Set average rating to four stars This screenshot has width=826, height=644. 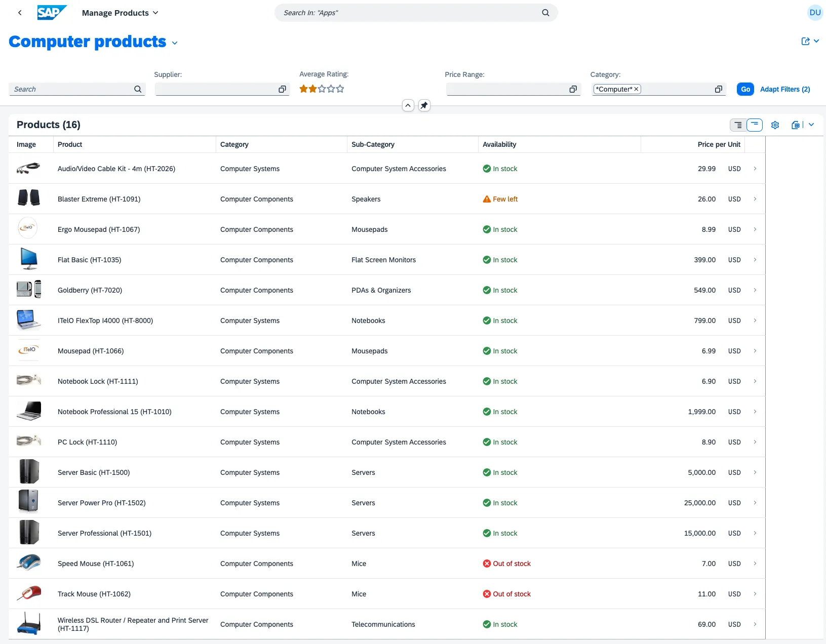coord(331,89)
